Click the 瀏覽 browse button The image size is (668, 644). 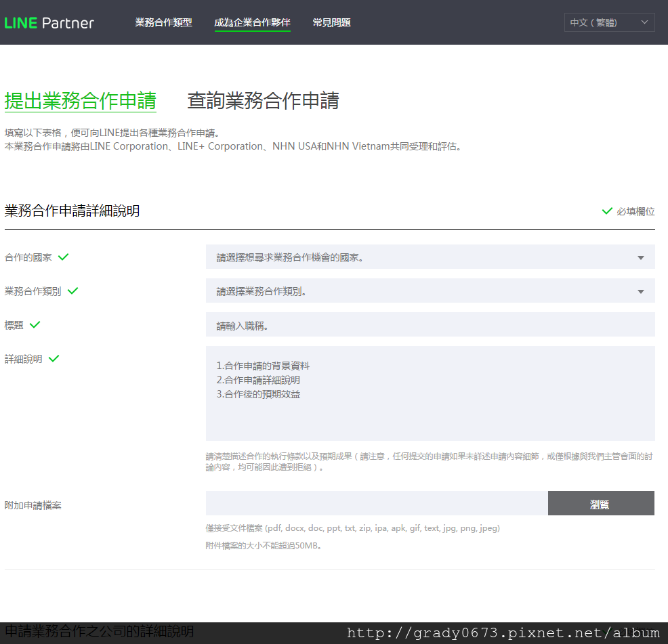[x=601, y=503]
